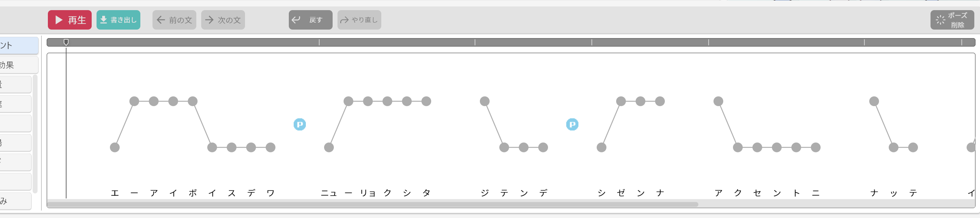980x218 pixels.
Task: Click the red 再生 play button
Action: (x=70, y=20)
